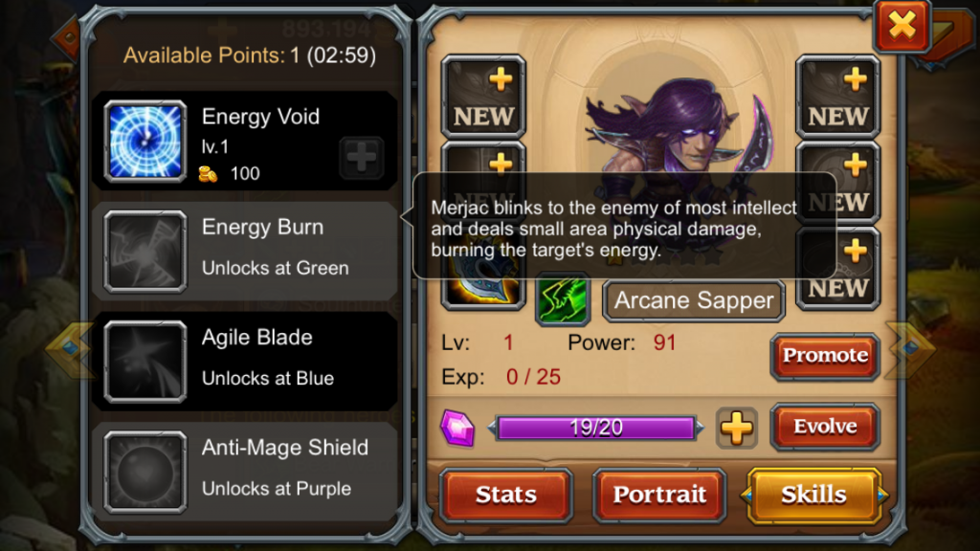Click the 19/20 soul stone progress bar

(595, 428)
